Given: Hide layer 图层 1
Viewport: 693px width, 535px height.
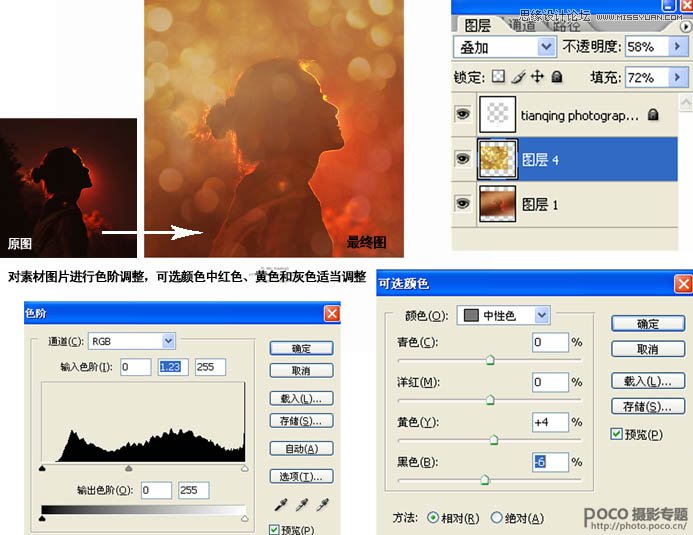Looking at the screenshot, I should (x=463, y=203).
